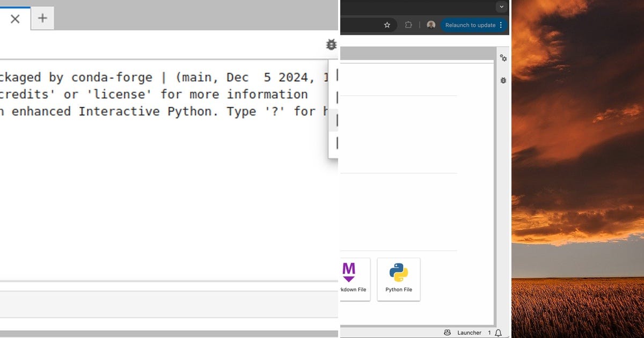Click the Relaunch to update button

471,25
